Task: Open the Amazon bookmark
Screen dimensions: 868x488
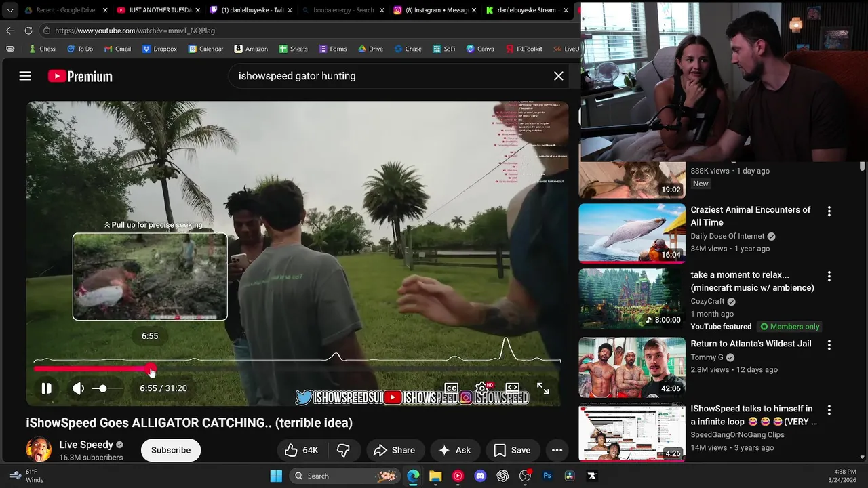Action: coord(251,49)
